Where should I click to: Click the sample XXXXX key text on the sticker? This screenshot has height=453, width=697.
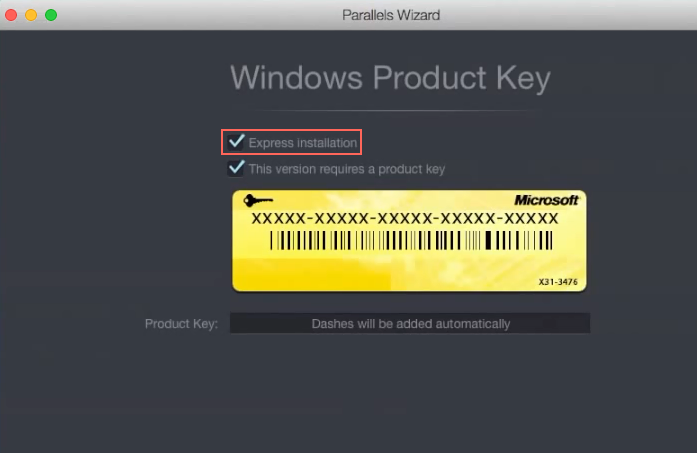pos(404,218)
